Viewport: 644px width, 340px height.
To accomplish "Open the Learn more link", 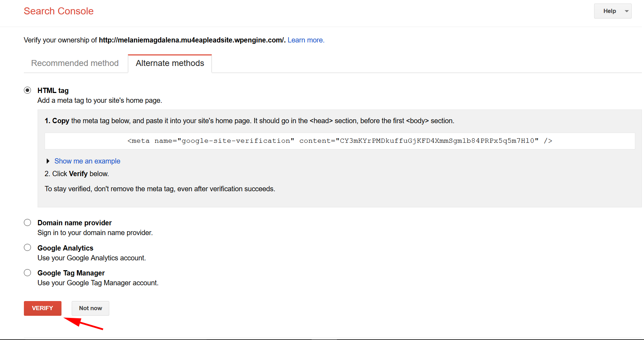I will pos(306,40).
